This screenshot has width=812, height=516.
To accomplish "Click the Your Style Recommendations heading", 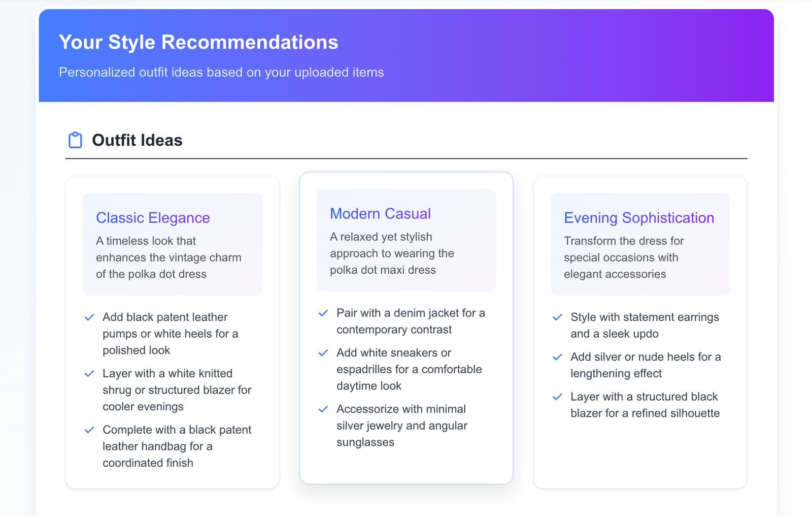I will [x=198, y=42].
